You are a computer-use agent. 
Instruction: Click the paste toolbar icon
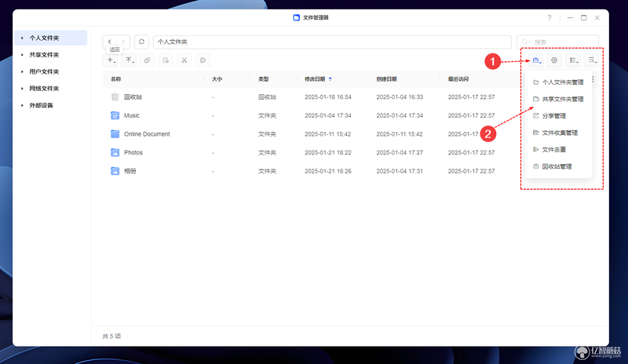(166, 60)
